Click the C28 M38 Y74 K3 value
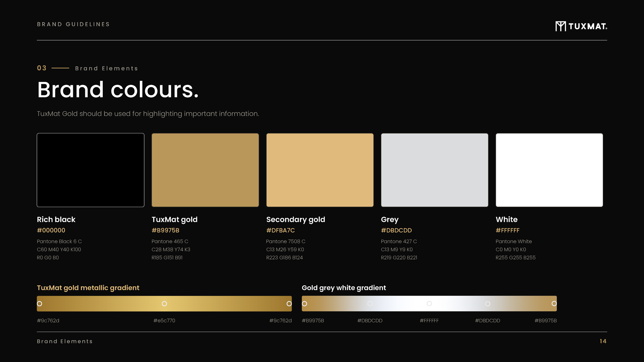The image size is (644, 362). pyautogui.click(x=171, y=249)
